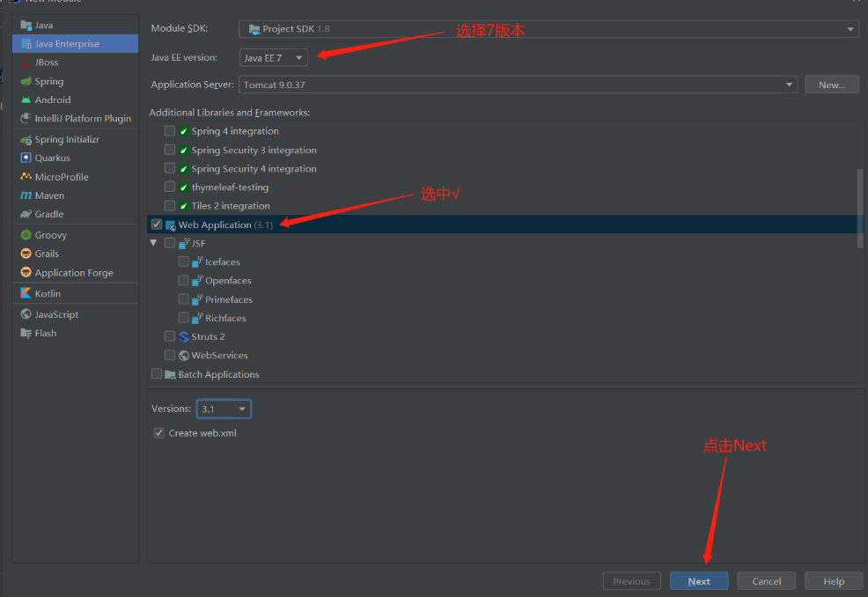
Task: Check Spring Security 4 integration
Action: pyautogui.click(x=170, y=168)
